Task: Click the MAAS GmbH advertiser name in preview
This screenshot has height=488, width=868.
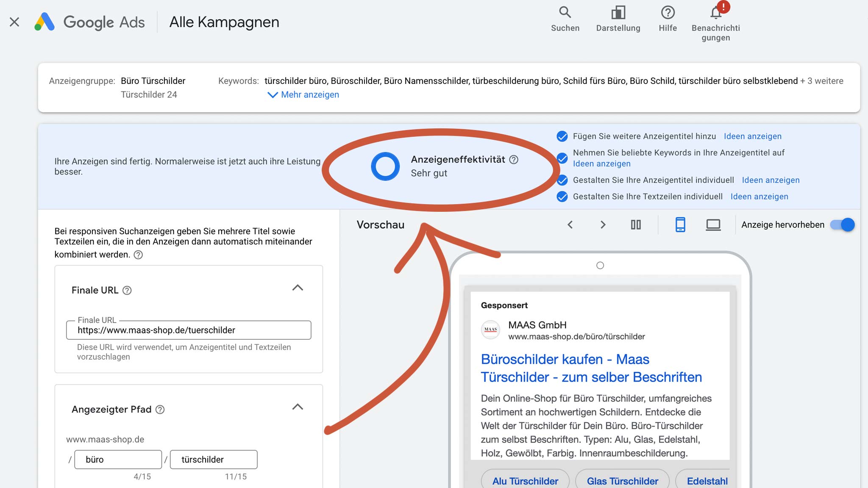Action: point(537,325)
